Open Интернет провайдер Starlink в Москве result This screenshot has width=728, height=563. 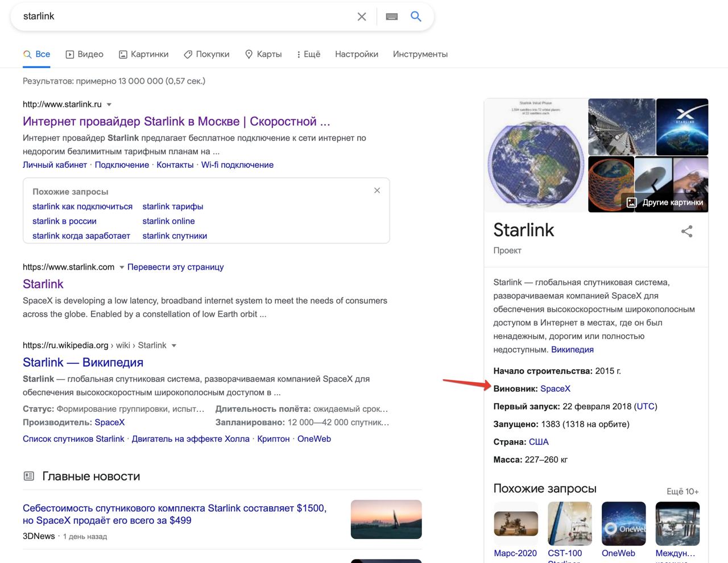click(x=176, y=121)
